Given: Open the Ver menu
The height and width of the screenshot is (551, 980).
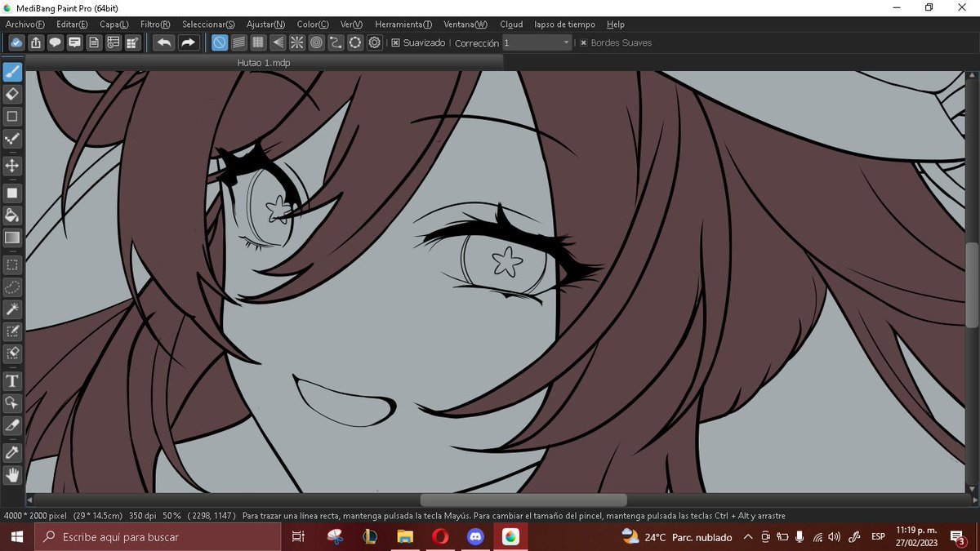Looking at the screenshot, I should tap(352, 24).
